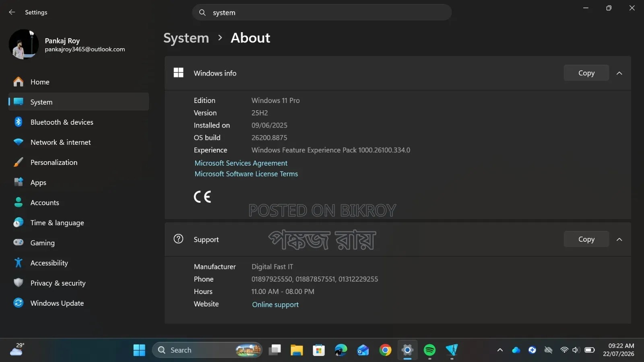This screenshot has width=644, height=362.
Task: Launch Microsoft Edge from taskbar
Action: click(341, 350)
